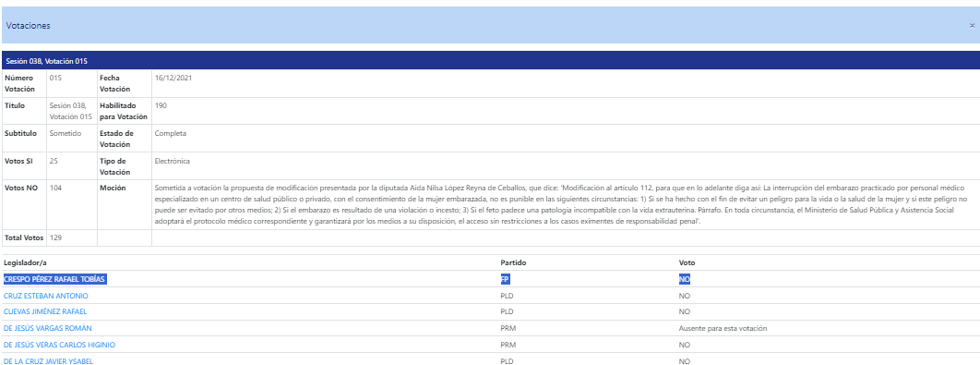Select the Subtítulo value Sometido
The height and width of the screenshot is (365, 980).
click(65, 133)
